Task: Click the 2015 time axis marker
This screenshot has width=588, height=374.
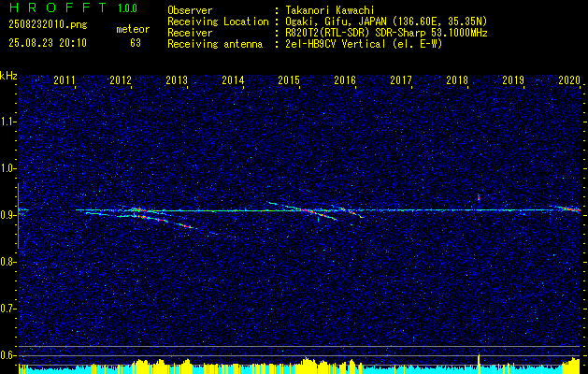Action: pyautogui.click(x=289, y=79)
